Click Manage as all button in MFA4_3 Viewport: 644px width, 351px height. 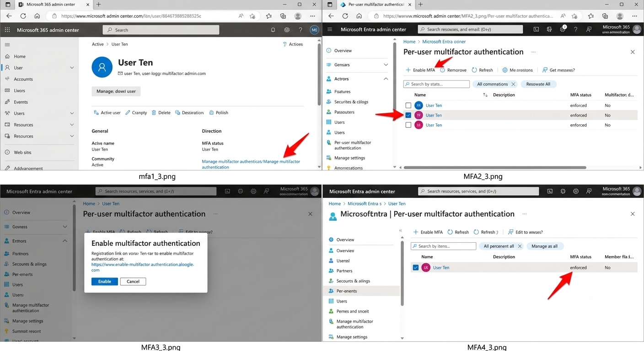tap(544, 246)
